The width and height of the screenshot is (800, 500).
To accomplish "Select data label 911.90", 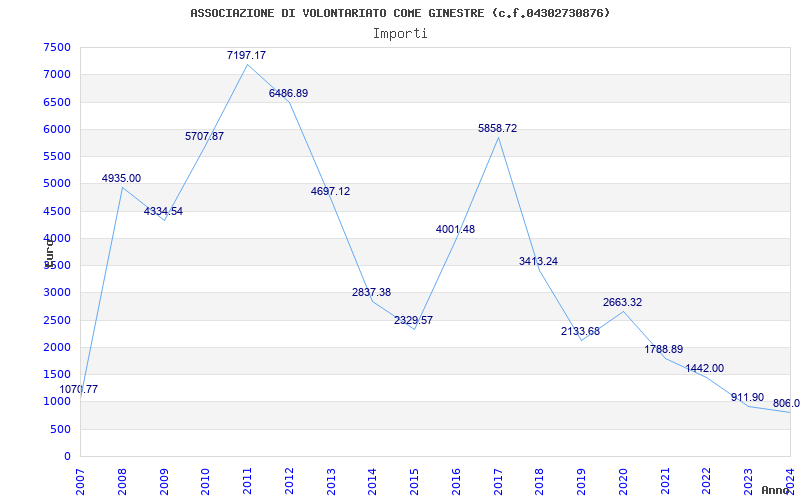I will [x=747, y=397].
